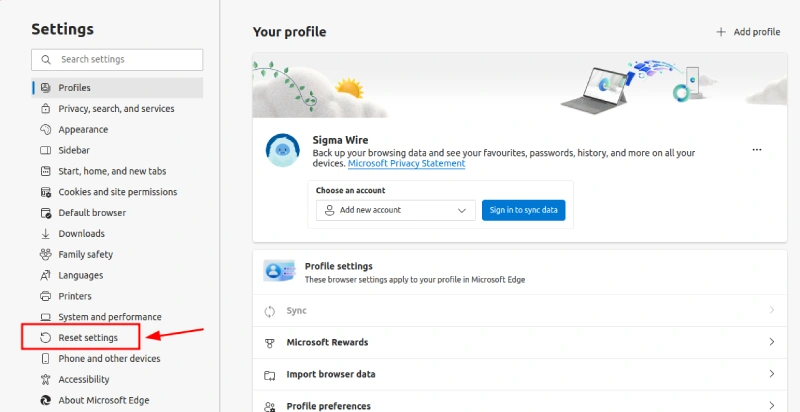Click the Sigma Wire profile name
Image resolution: width=800 pixels, height=412 pixels.
point(340,140)
